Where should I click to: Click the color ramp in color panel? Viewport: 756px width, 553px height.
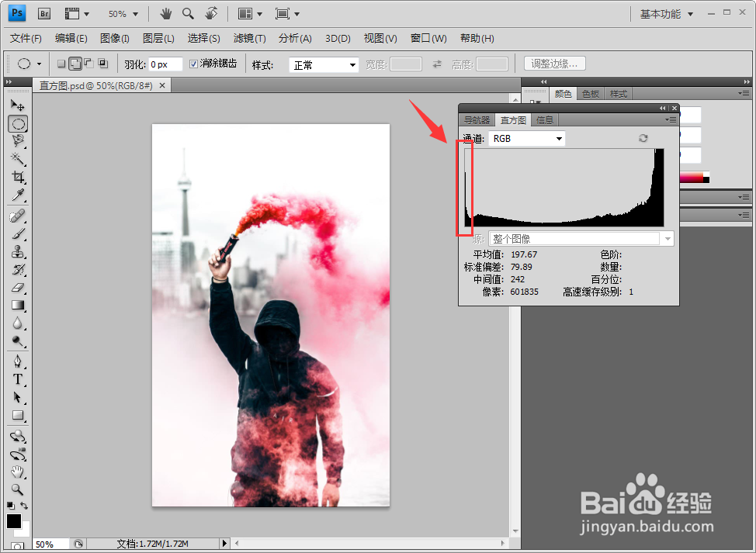(x=692, y=178)
